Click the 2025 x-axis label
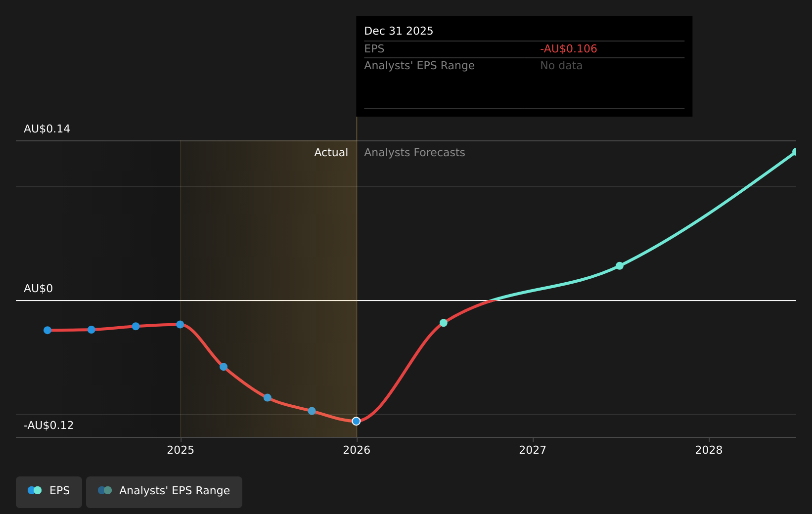Viewport: 812px width, 514px height. [x=180, y=450]
